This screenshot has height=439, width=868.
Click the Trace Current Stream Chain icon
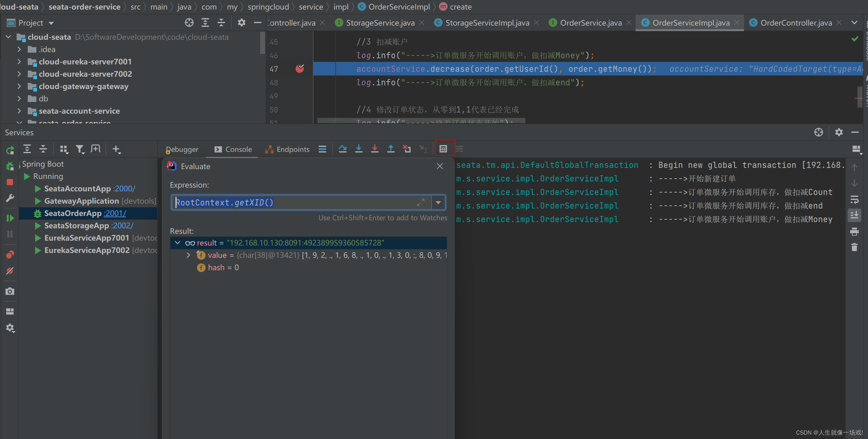coord(459,148)
